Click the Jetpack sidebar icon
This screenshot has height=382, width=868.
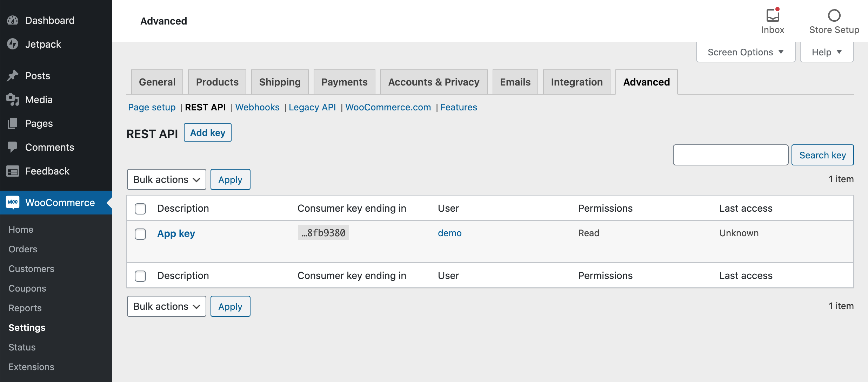pos(13,44)
